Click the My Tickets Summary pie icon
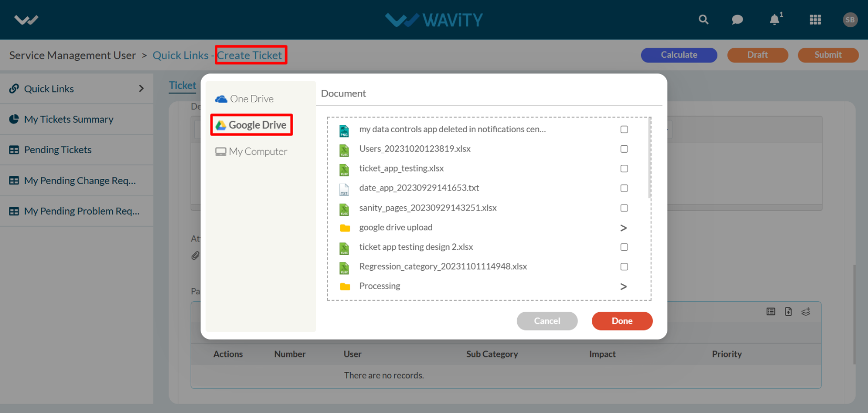Image resolution: width=868 pixels, height=413 pixels. coord(14,119)
